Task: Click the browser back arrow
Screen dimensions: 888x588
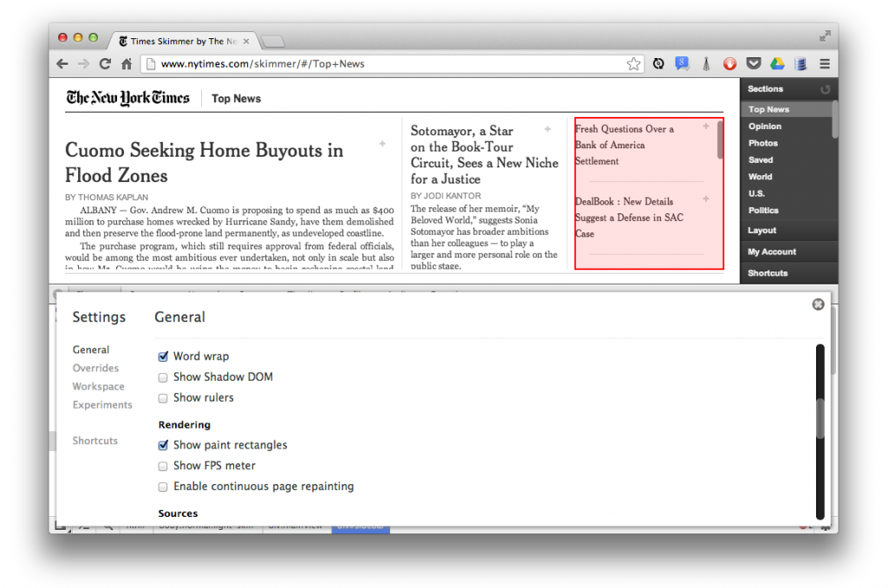Action: pos(62,63)
